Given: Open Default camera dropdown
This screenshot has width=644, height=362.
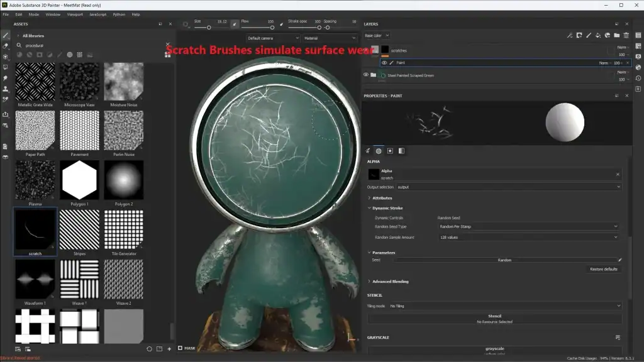Looking at the screenshot, I should point(273,38).
